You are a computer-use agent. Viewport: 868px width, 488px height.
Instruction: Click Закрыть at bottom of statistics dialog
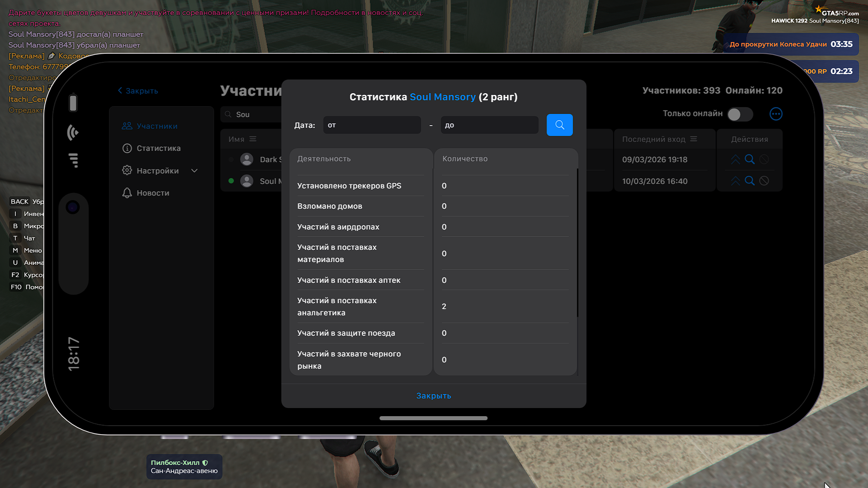(x=434, y=396)
